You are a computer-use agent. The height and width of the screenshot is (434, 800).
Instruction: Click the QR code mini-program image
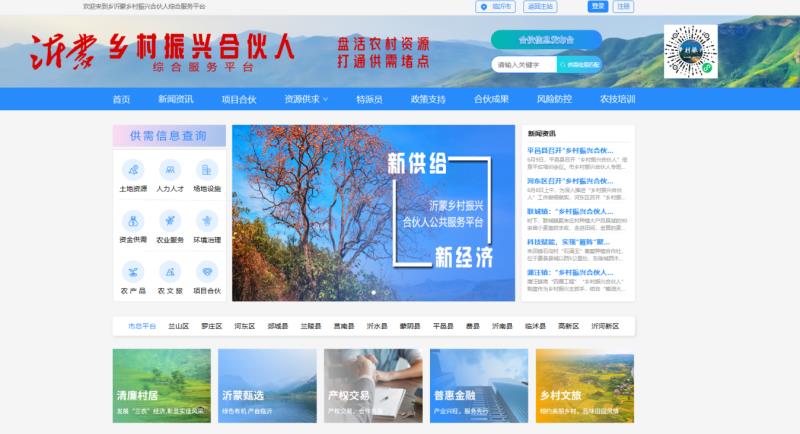(x=690, y=52)
